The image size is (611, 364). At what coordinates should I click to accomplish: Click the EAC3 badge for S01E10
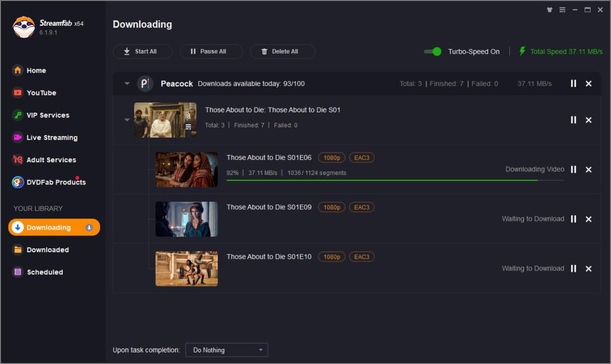pos(362,257)
